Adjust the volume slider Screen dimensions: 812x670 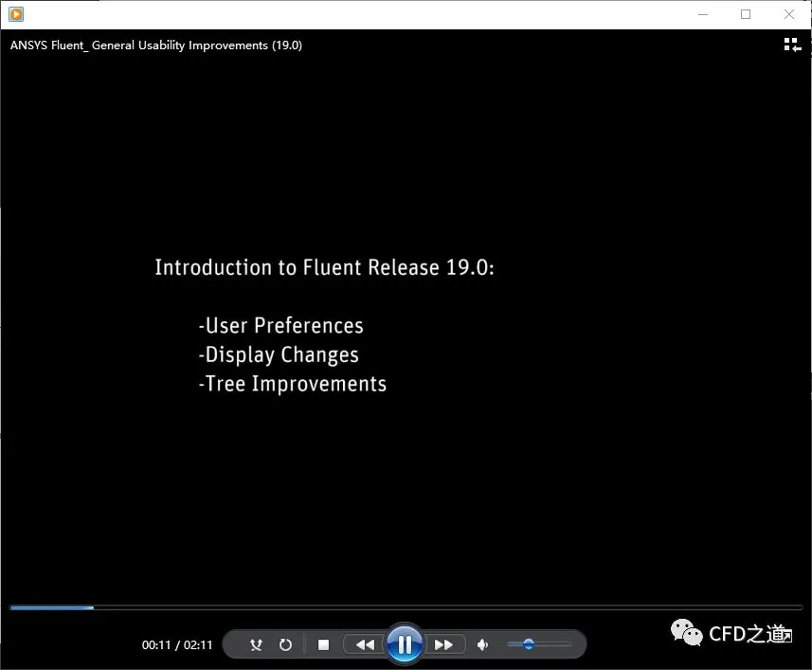pos(538,644)
